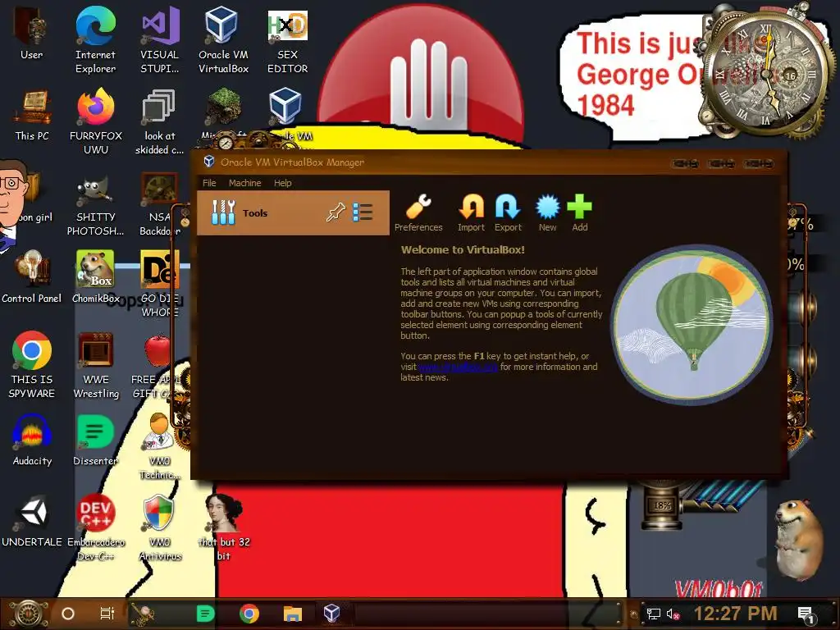Switch to VirtualBox taskbar button
The image size is (840, 630).
tap(331, 613)
